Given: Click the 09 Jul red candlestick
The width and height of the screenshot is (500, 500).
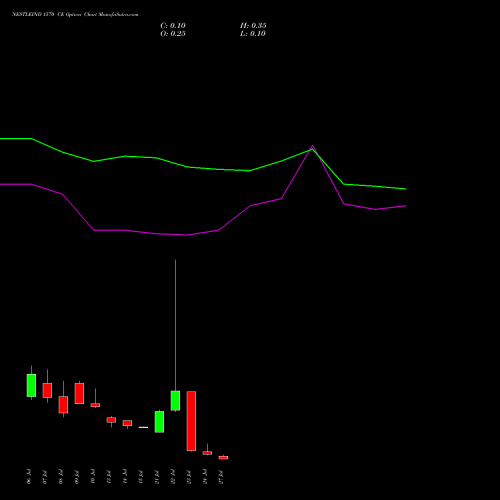Looking at the screenshot, I should tap(79, 393).
